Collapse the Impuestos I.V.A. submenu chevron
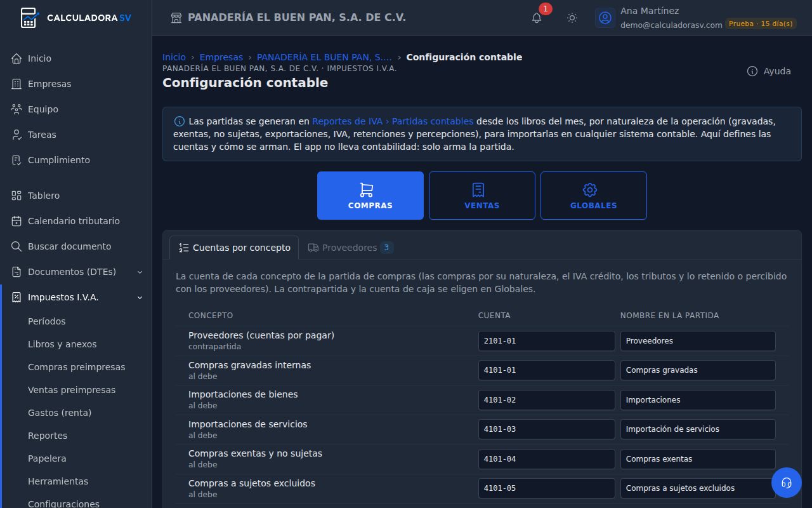This screenshot has height=508, width=812. pyautogui.click(x=140, y=297)
